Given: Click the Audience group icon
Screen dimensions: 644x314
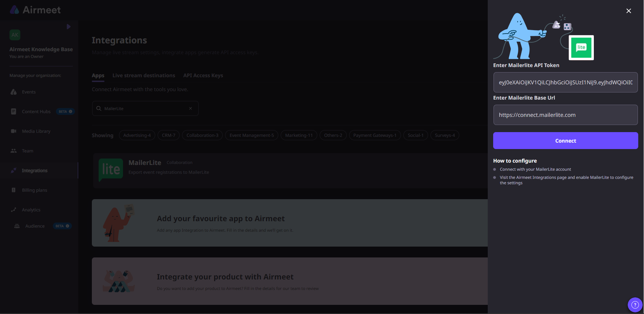Looking at the screenshot, I should point(17,226).
